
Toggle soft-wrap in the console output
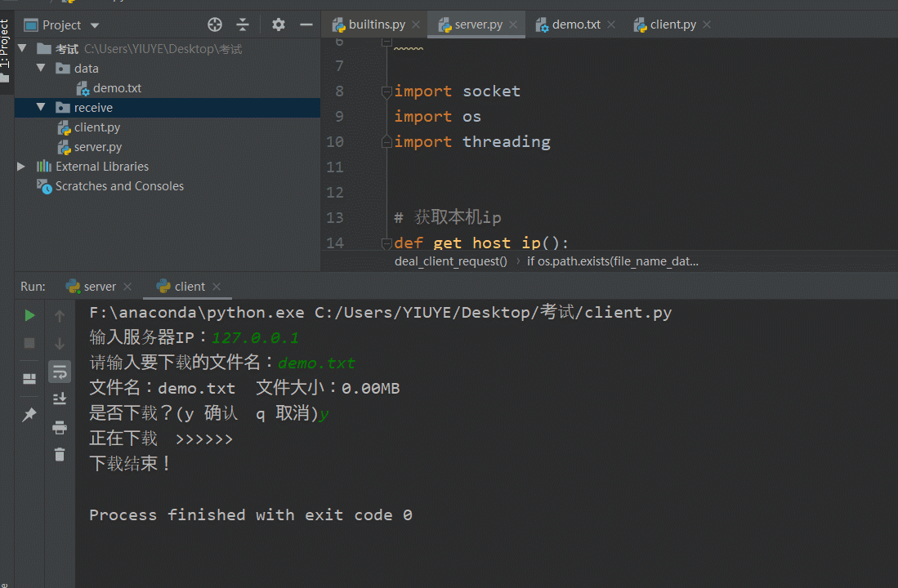pos(59,372)
